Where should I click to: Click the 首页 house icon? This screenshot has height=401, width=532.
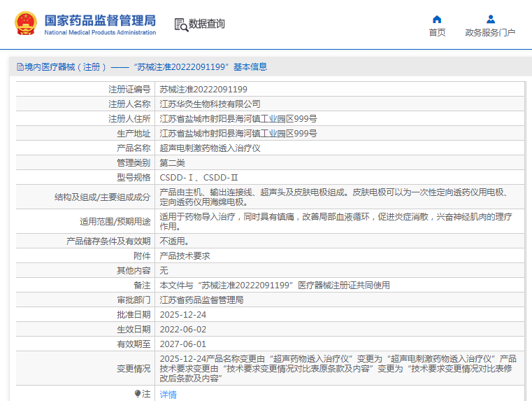click(437, 19)
